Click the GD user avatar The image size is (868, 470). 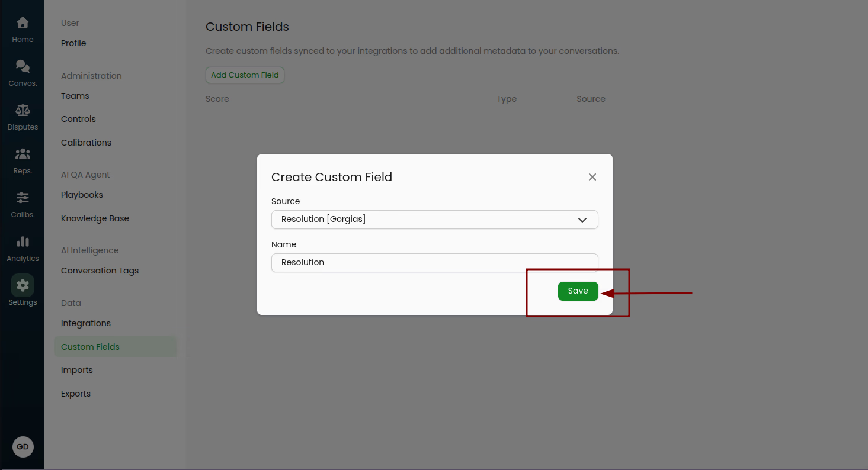(x=23, y=447)
